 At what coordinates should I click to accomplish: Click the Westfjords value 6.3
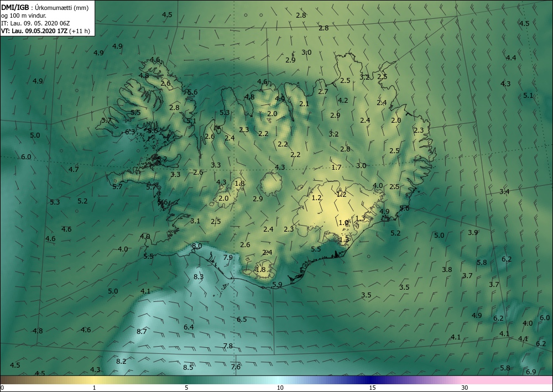click(130, 132)
